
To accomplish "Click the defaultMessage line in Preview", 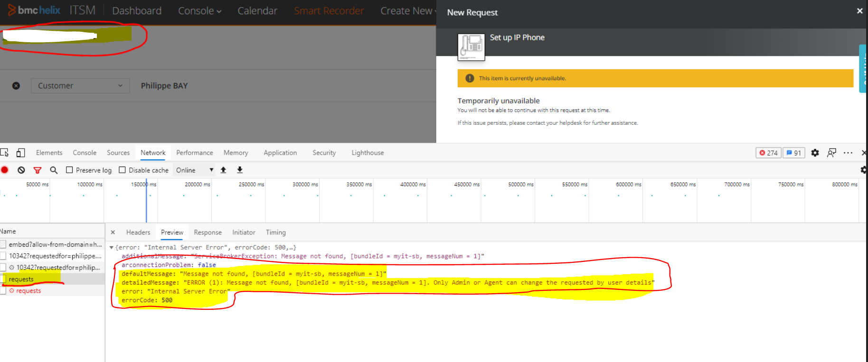I will (x=254, y=274).
